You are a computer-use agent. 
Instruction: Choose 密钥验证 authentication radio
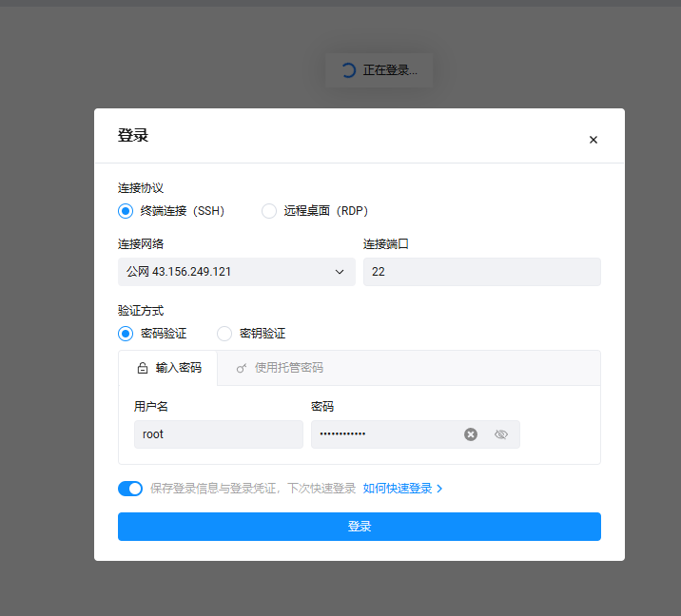coord(224,334)
